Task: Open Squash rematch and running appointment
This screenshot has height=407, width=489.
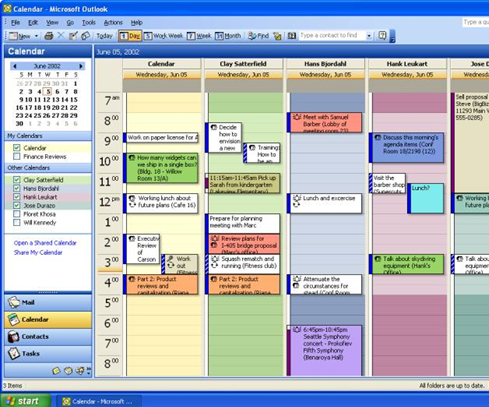Action: point(243,264)
